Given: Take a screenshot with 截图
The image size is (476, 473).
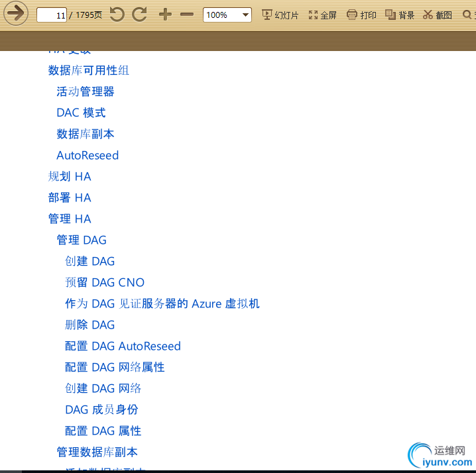Looking at the screenshot, I should pos(437,15).
